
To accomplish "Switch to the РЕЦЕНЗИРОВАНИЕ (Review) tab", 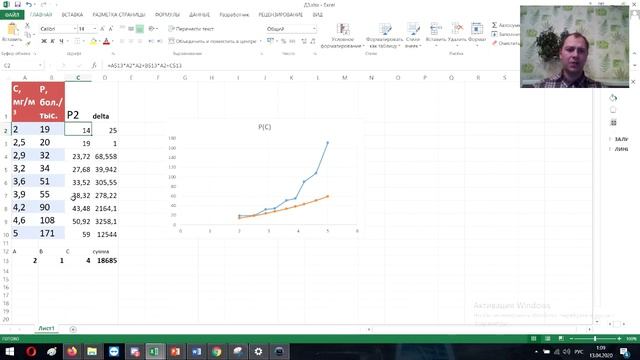I will pyautogui.click(x=280, y=15).
